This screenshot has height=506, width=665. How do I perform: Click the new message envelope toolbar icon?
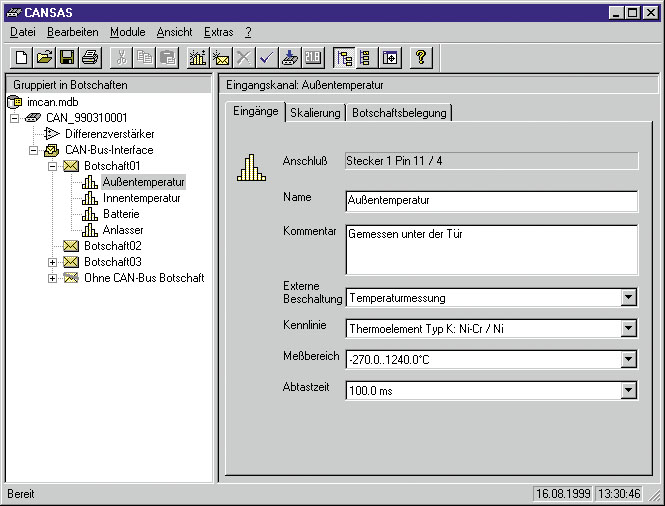click(220, 58)
